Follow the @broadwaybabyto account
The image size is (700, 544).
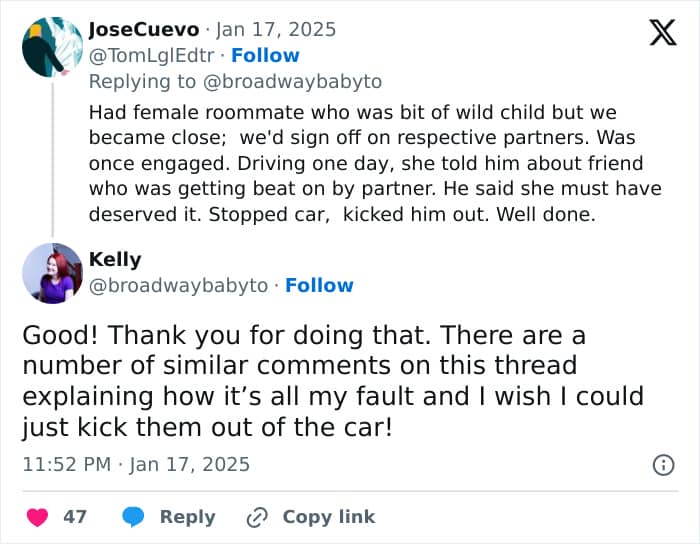click(x=319, y=285)
